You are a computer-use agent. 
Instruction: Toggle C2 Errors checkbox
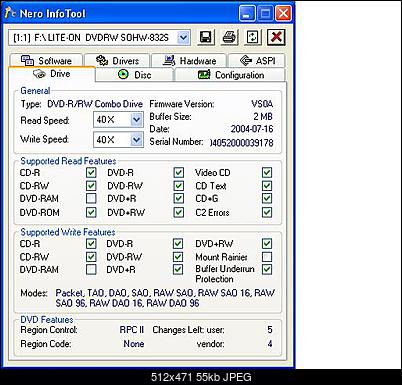pyautogui.click(x=267, y=212)
